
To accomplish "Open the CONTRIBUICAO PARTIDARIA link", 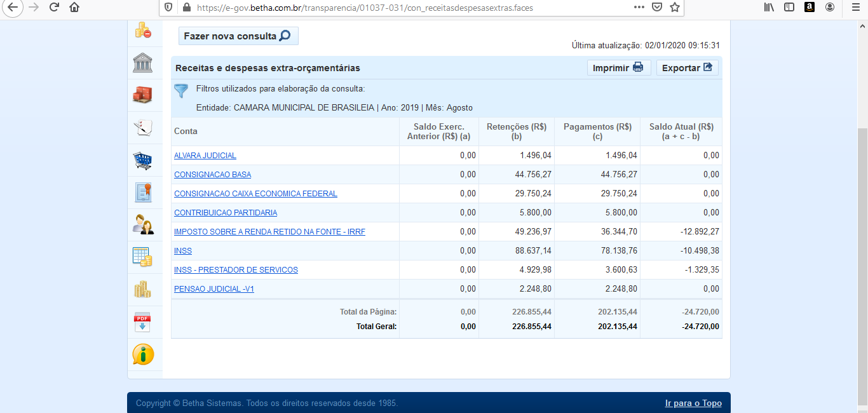I will coord(226,213).
